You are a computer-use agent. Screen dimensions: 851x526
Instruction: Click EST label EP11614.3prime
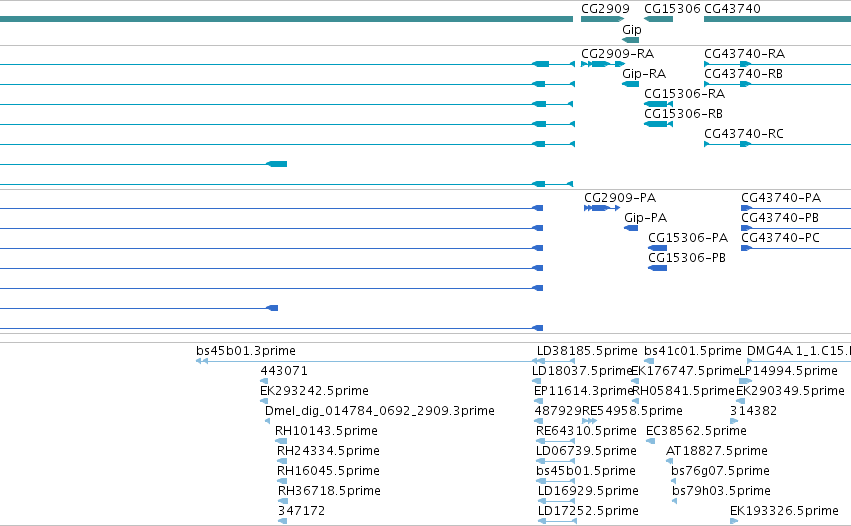[x=584, y=391]
